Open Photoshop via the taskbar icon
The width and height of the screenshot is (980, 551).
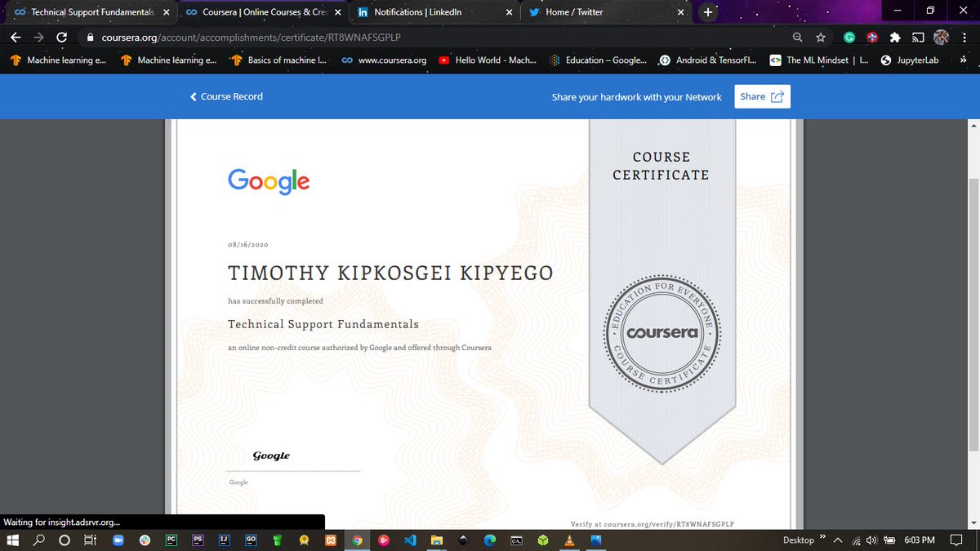click(197, 540)
